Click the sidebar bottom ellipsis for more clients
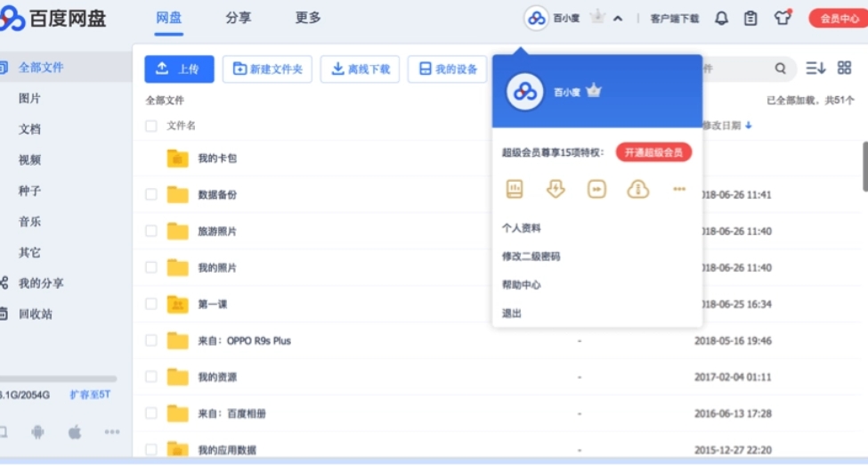The height and width of the screenshot is (466, 868). (112, 431)
